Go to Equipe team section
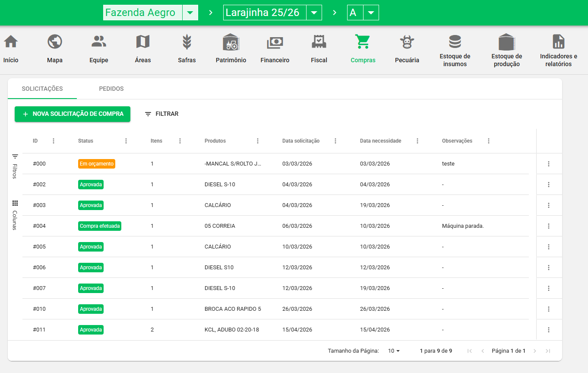 (99, 42)
